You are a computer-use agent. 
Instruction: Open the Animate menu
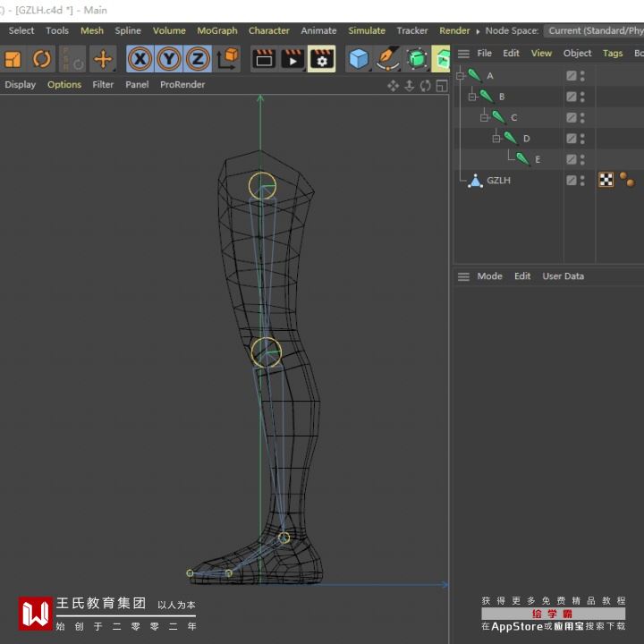[318, 30]
